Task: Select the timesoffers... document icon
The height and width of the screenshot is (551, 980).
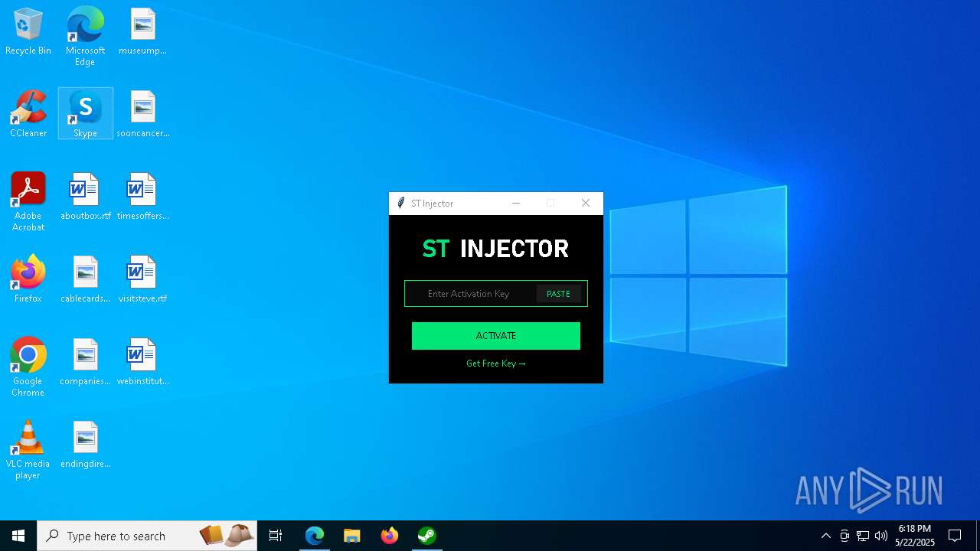Action: point(142,197)
